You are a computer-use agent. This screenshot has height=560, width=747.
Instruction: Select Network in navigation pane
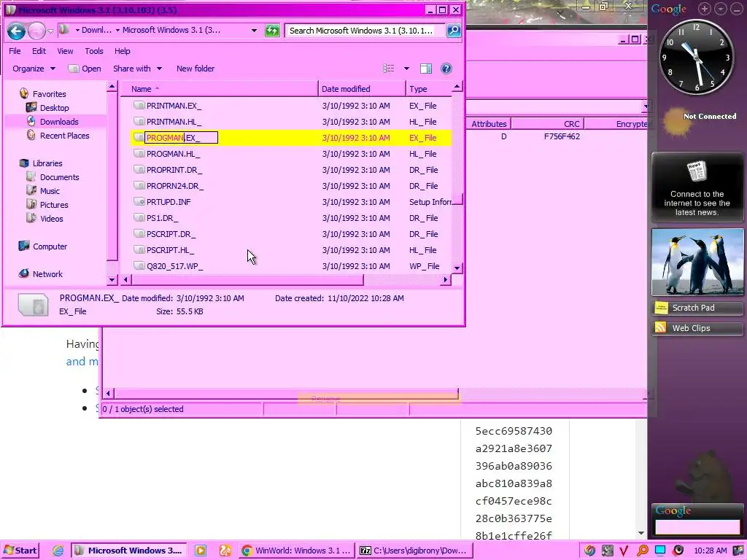point(47,274)
